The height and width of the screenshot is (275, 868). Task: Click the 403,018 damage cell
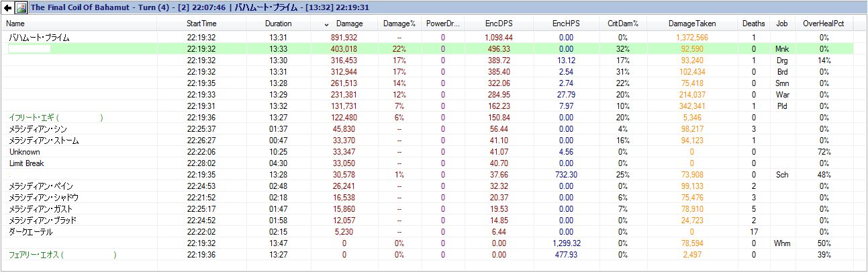pos(344,49)
